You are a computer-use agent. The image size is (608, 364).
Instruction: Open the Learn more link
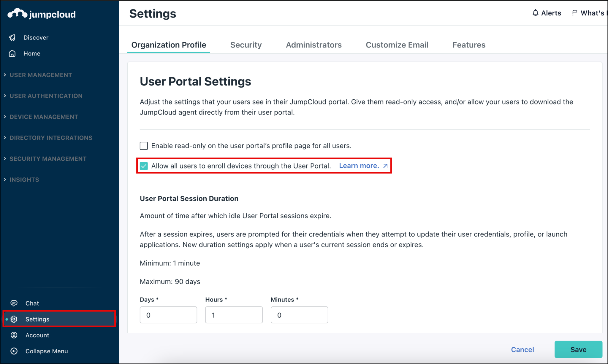[359, 166]
